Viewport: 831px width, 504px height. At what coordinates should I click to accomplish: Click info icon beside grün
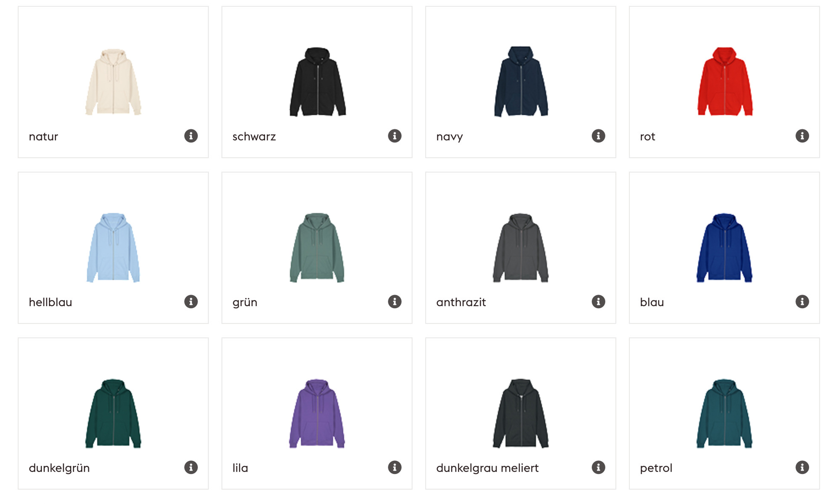click(x=394, y=302)
